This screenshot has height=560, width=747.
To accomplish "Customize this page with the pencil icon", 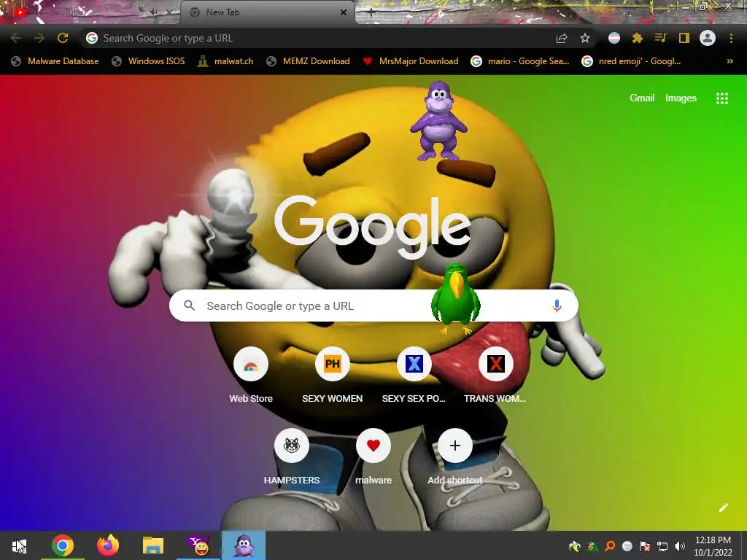I will [723, 507].
